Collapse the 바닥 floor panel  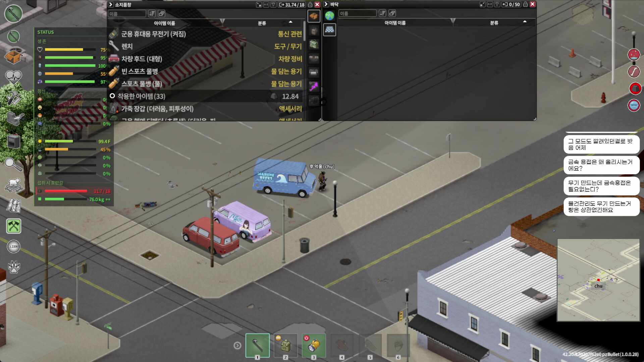326,4
